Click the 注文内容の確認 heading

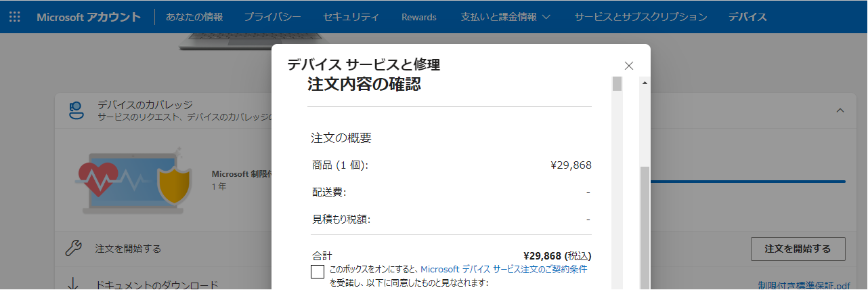[x=364, y=85]
